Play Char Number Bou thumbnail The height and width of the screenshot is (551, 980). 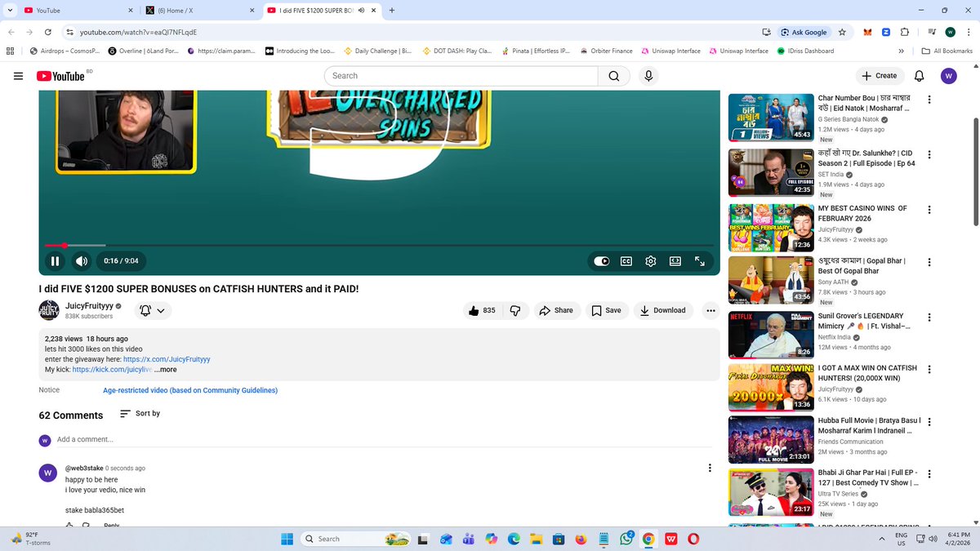coord(771,118)
